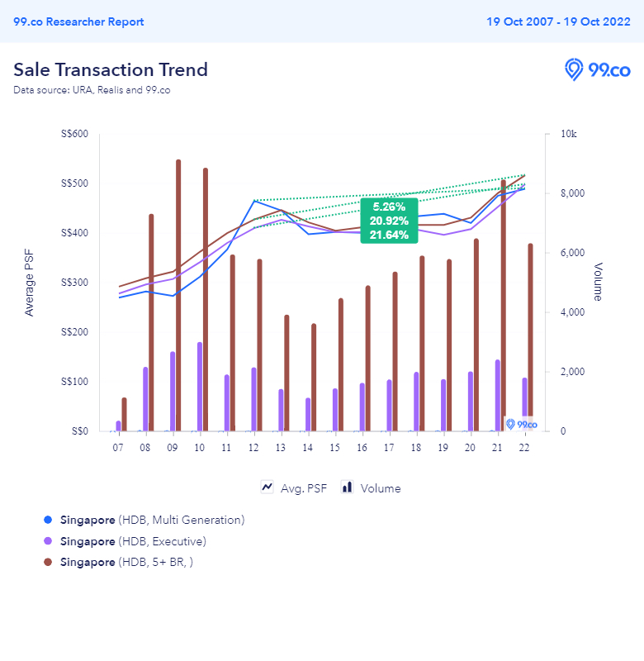Click the brown HDB 5+ BR series dot
This screenshot has height=661, width=644.
(48, 562)
